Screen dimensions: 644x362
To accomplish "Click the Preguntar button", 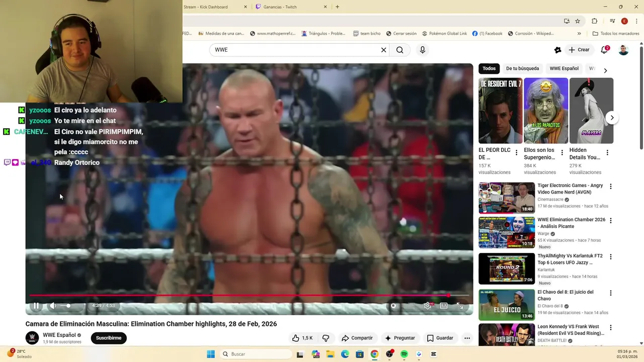I will (x=400, y=338).
